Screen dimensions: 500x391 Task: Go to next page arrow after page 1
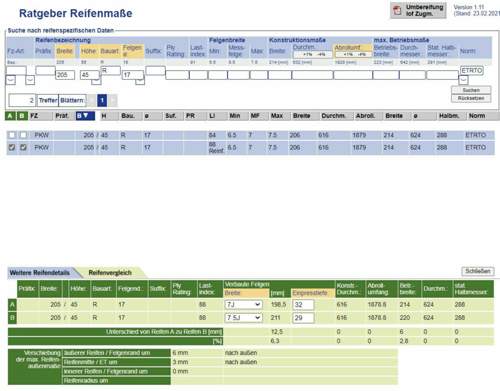[x=113, y=100]
